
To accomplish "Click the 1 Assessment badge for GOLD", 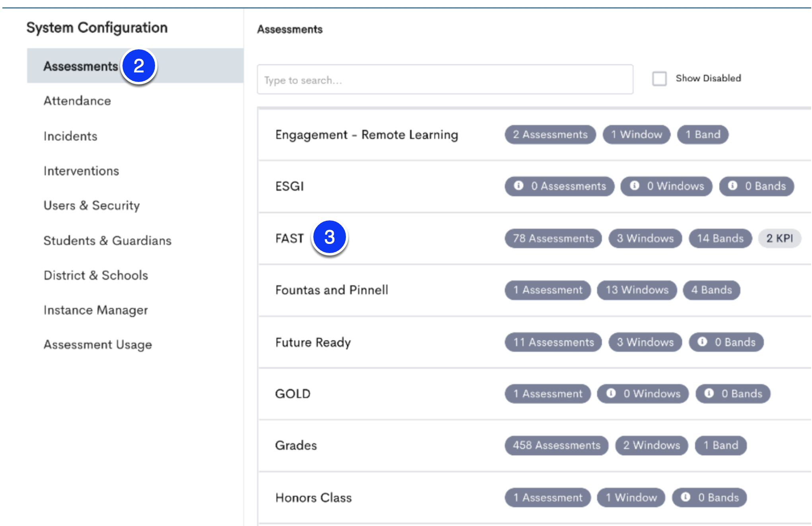I will coord(548,394).
